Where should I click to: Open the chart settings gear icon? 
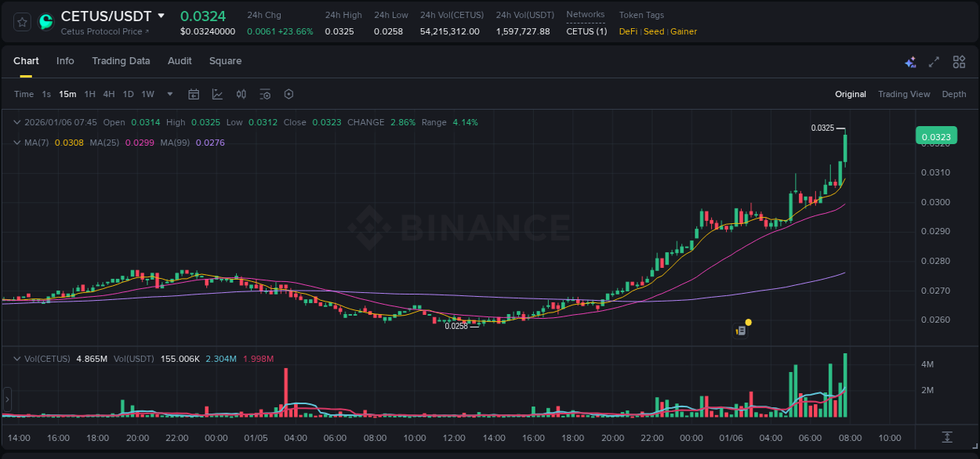[x=289, y=94]
